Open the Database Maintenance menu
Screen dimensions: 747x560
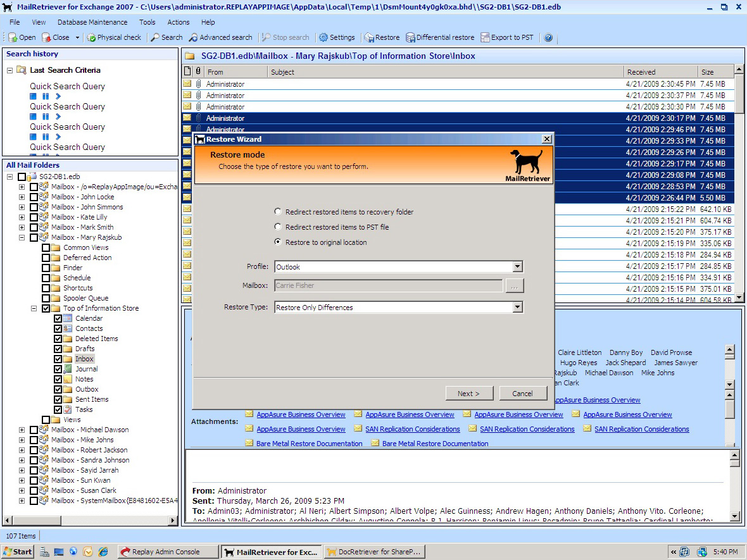tap(92, 22)
